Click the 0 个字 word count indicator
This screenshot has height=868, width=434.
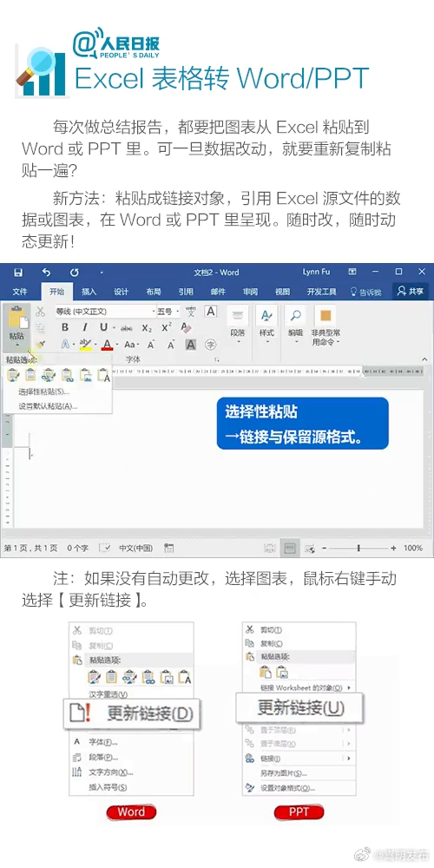coord(77,548)
